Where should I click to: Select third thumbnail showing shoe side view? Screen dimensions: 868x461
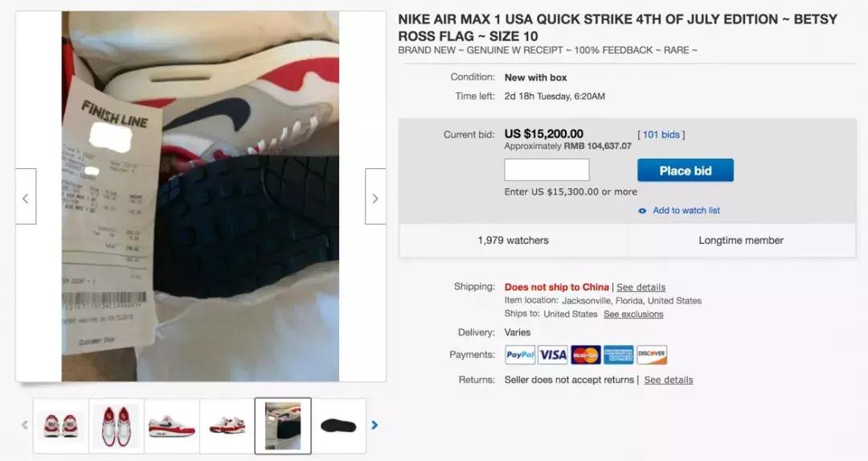click(172, 426)
